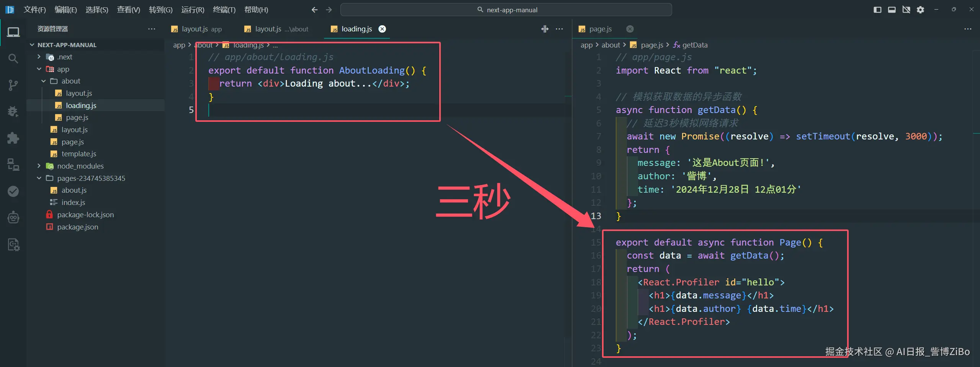Viewport: 980px width, 367px height.
Task: Click line number 13 in page.js
Action: coord(596,216)
